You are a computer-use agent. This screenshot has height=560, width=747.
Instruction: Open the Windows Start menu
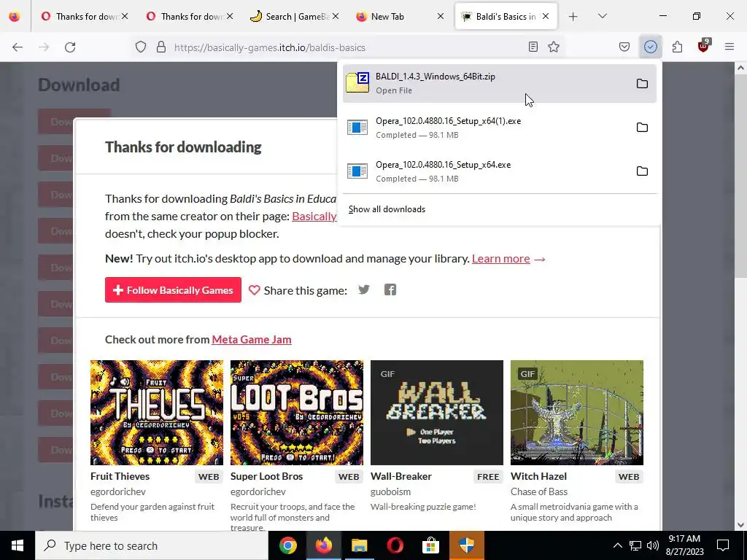18,545
